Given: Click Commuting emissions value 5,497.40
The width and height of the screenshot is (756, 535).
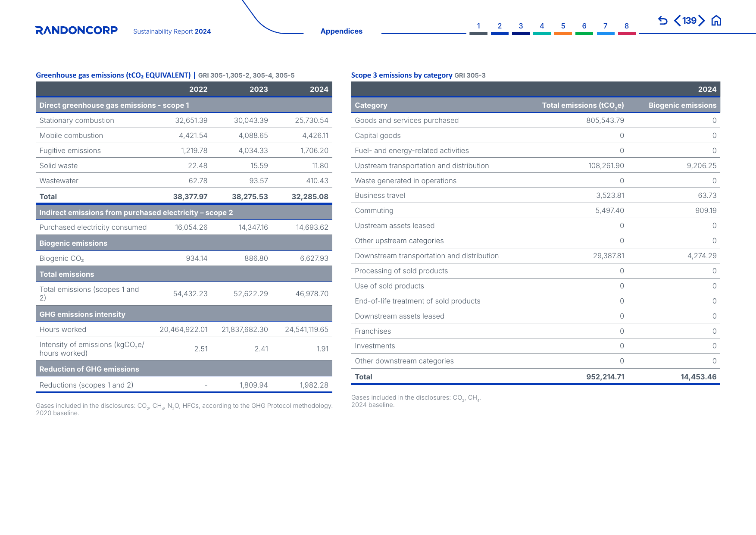Looking at the screenshot, I should tap(609, 210).
